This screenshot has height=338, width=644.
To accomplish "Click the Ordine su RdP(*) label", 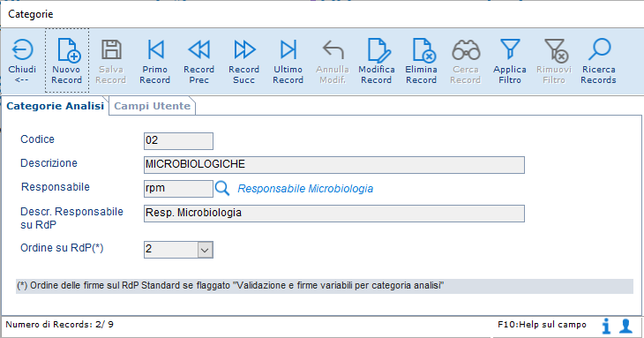I will coord(62,248).
